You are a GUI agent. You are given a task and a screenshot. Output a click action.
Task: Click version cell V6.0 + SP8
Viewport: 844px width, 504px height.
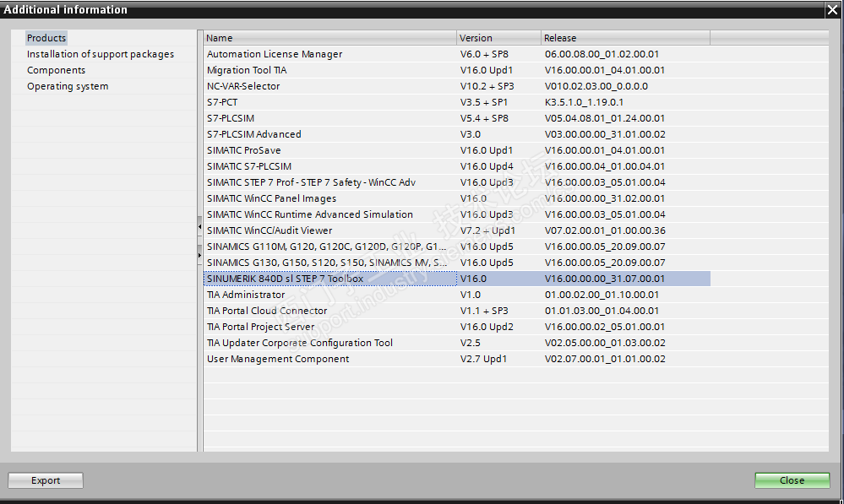pos(484,54)
